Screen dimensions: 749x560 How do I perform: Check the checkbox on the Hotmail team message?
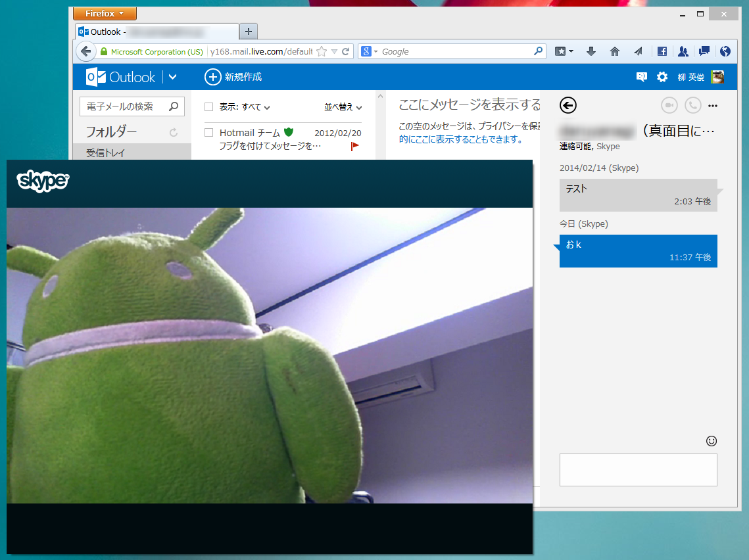[x=208, y=132]
